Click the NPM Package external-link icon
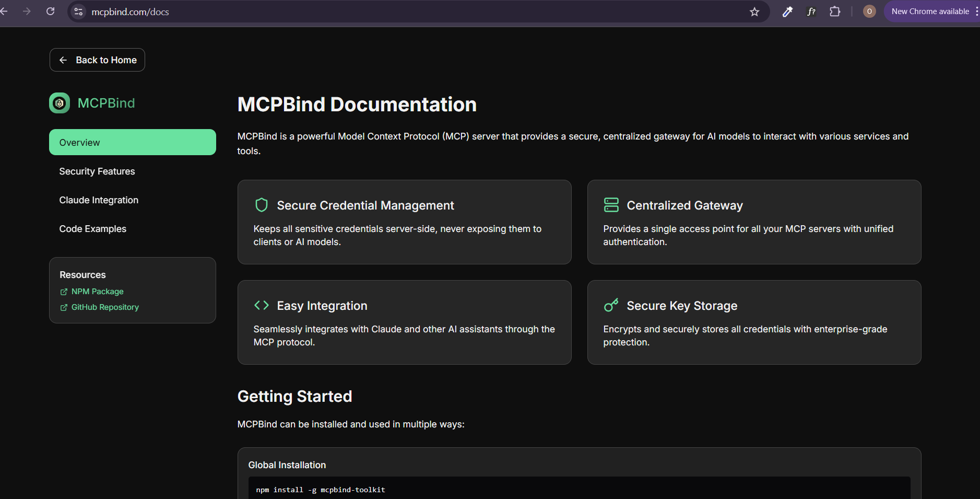 coord(64,292)
